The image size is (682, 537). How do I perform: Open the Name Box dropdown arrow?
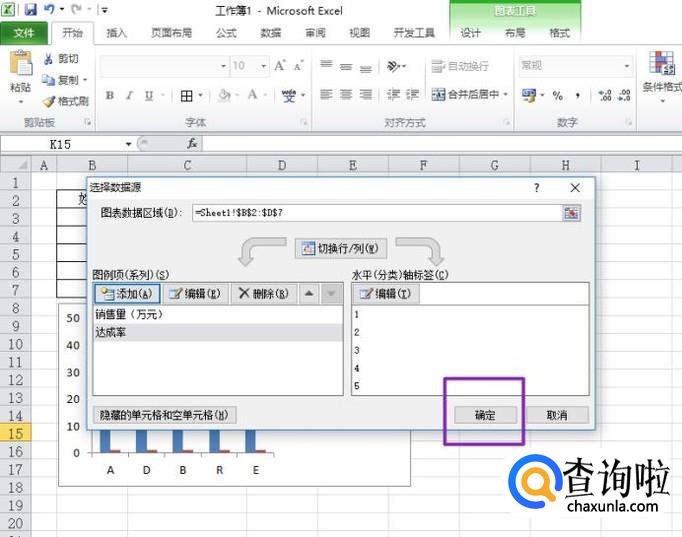(129, 144)
